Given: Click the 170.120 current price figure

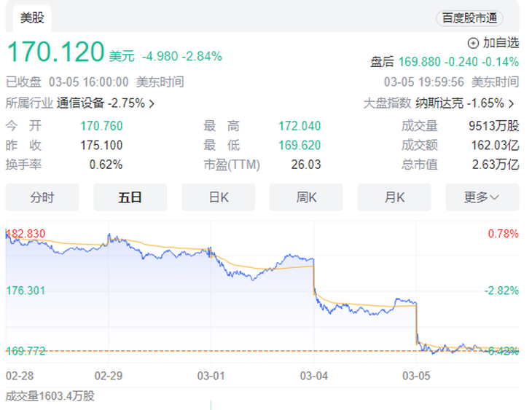Looking at the screenshot, I should tap(55, 52).
